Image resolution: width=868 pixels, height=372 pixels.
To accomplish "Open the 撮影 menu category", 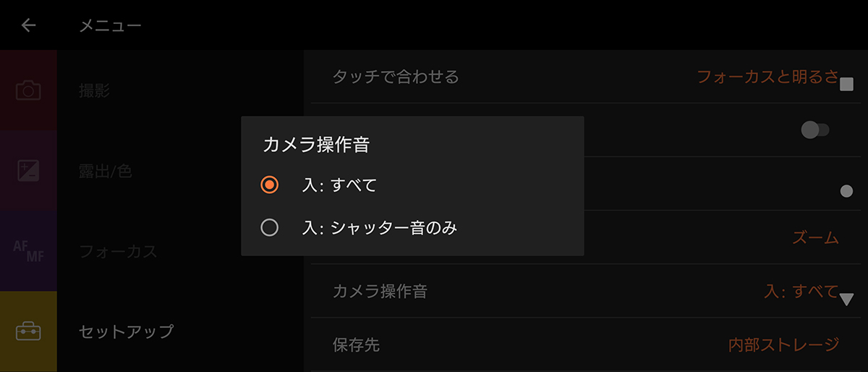I will click(95, 91).
